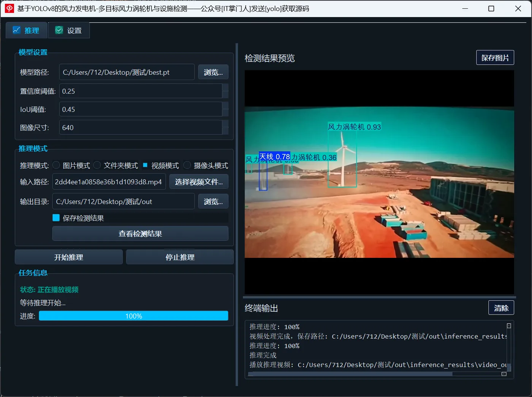This screenshot has height=397, width=532.
Task: Click the 100% progress bar
Action: point(133,316)
